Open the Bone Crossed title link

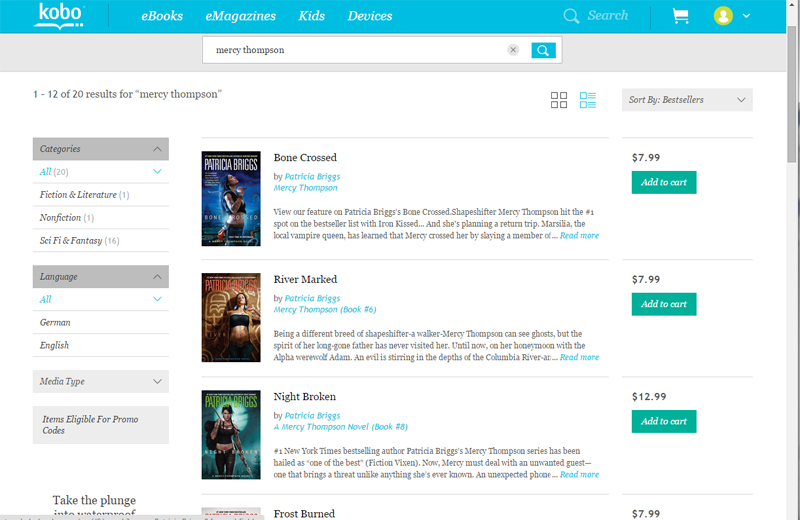(x=305, y=157)
